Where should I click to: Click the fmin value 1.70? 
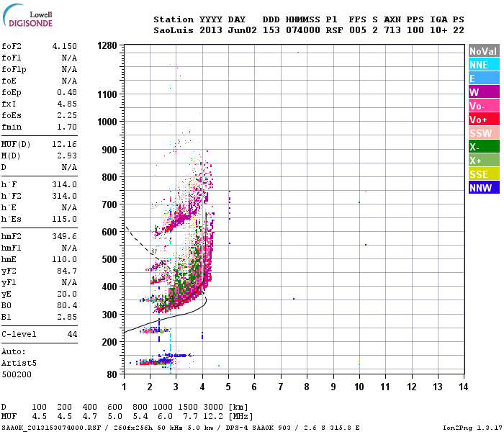coord(67,127)
